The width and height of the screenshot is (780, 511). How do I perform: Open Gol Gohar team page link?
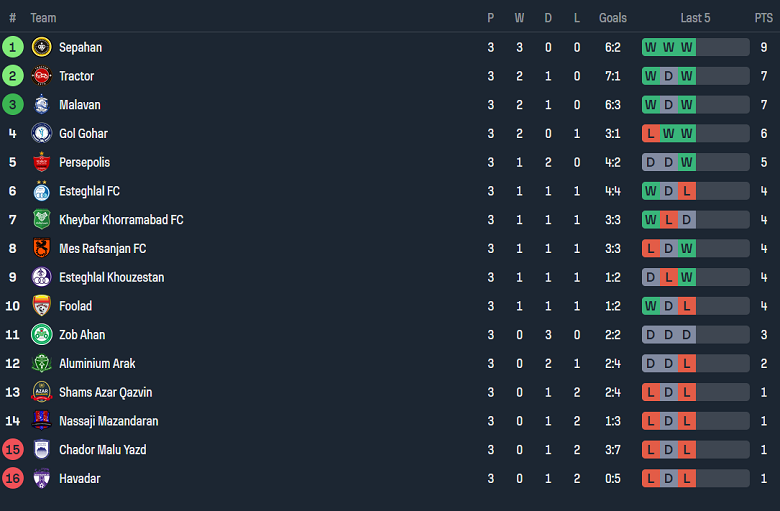pyautogui.click(x=83, y=134)
